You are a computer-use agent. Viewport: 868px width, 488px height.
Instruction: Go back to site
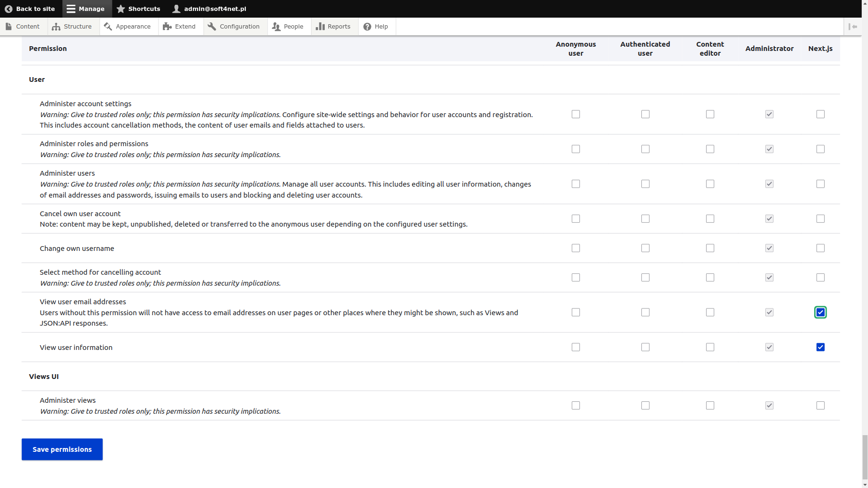[x=30, y=9]
